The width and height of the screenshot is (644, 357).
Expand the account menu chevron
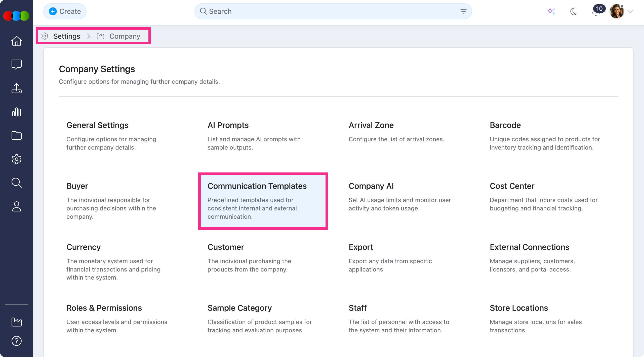630,12
